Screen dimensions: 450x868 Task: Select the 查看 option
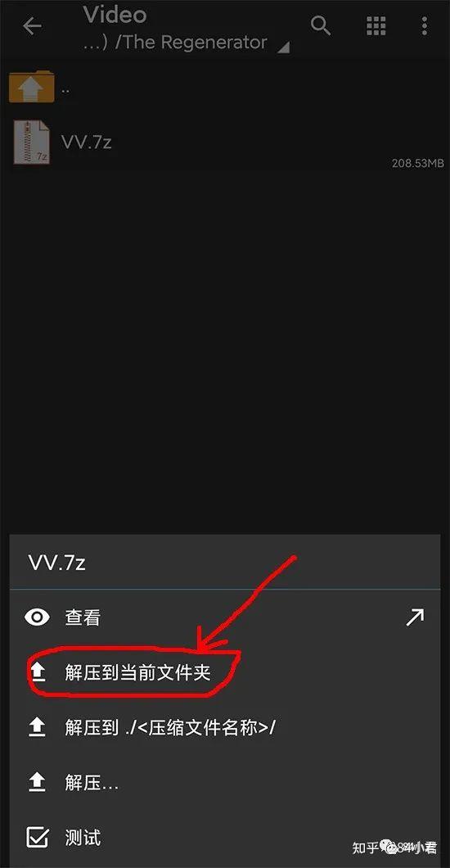click(x=225, y=617)
